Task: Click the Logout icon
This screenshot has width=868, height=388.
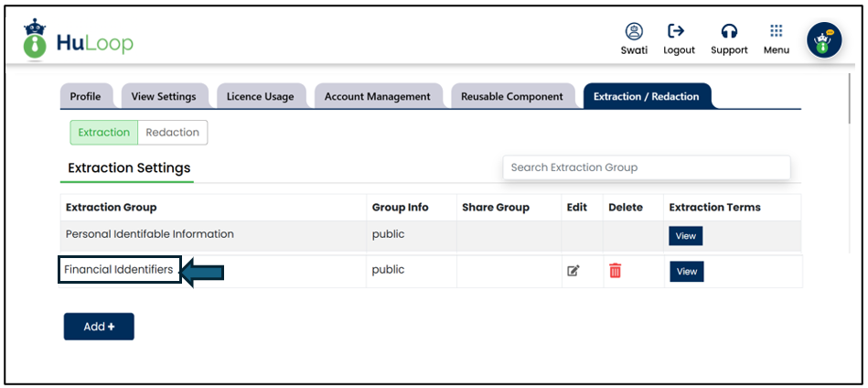Action: (x=678, y=31)
